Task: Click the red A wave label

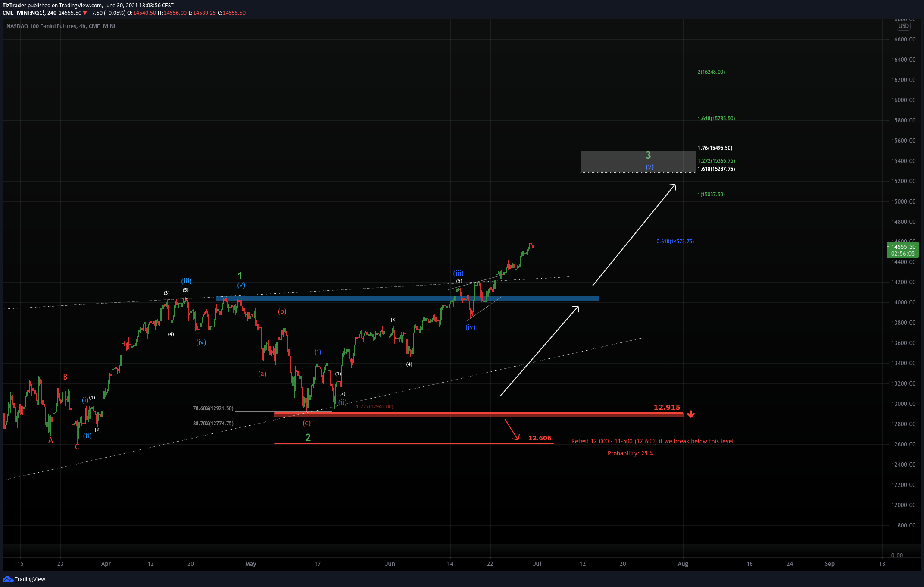Action: [x=50, y=440]
